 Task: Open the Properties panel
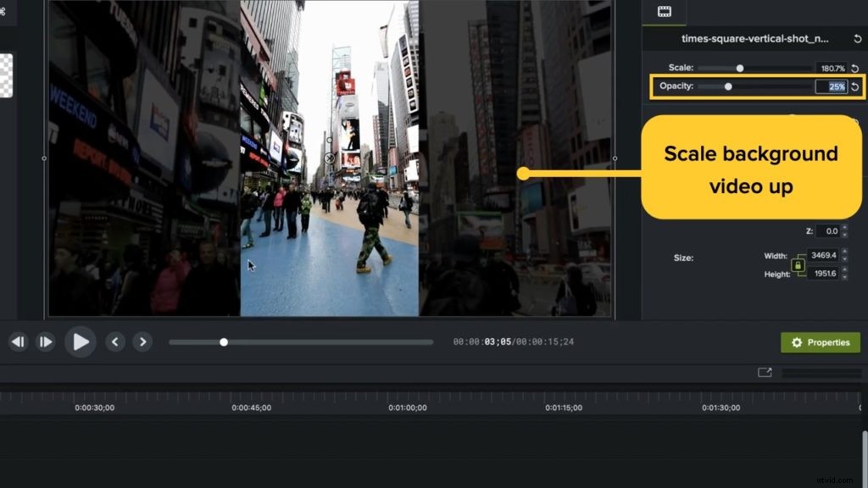click(x=821, y=342)
